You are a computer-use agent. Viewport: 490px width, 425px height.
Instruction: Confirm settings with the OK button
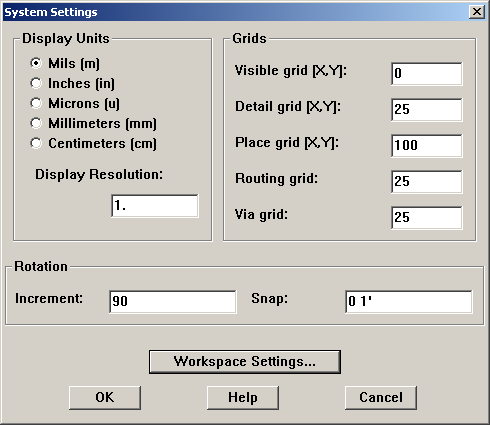pyautogui.click(x=105, y=398)
